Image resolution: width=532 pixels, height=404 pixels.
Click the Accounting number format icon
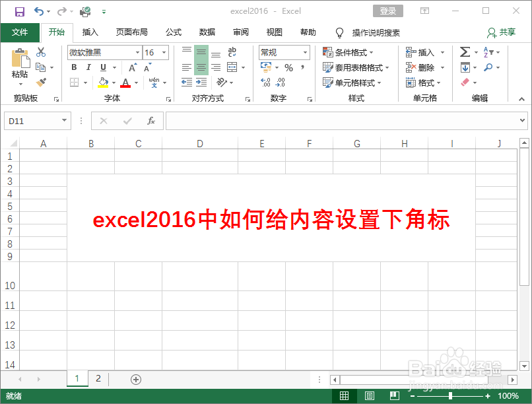[266, 67]
